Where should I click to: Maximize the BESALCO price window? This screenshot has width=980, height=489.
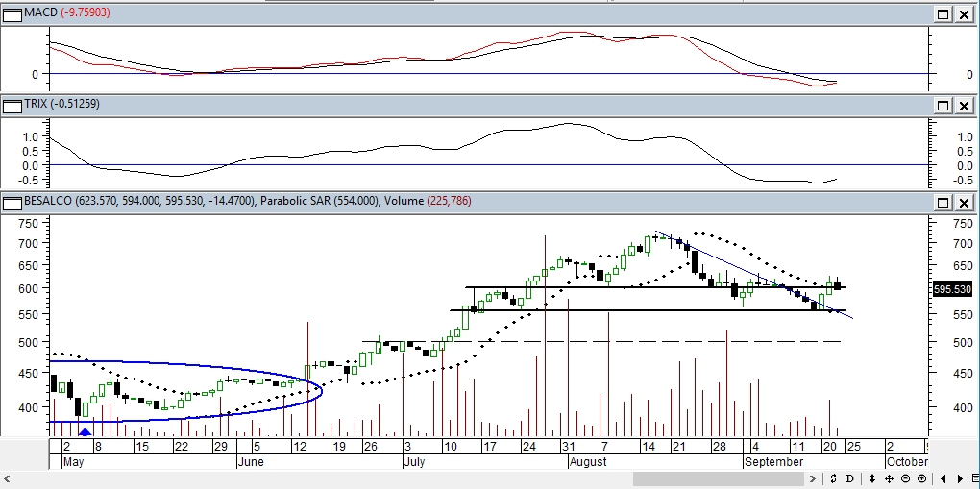pos(943,202)
